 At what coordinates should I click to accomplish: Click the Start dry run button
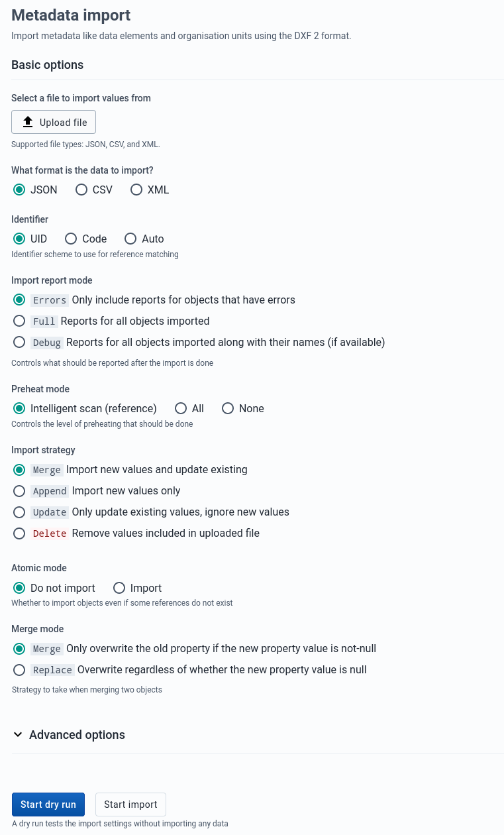click(48, 805)
